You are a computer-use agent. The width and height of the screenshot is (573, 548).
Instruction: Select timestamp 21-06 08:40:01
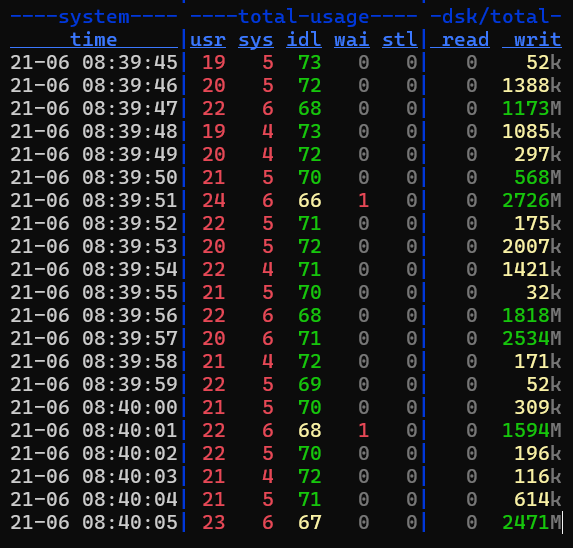[94, 430]
